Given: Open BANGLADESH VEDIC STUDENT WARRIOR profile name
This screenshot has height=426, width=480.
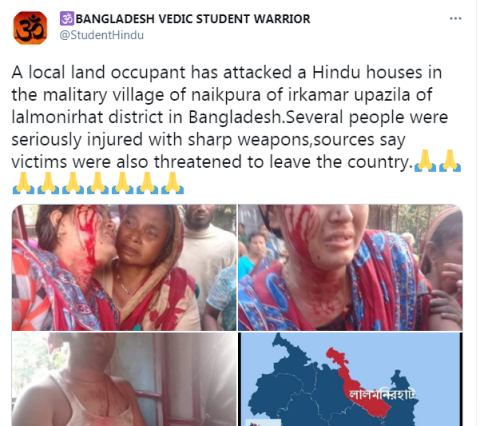Looking at the screenshot, I should 185,19.
